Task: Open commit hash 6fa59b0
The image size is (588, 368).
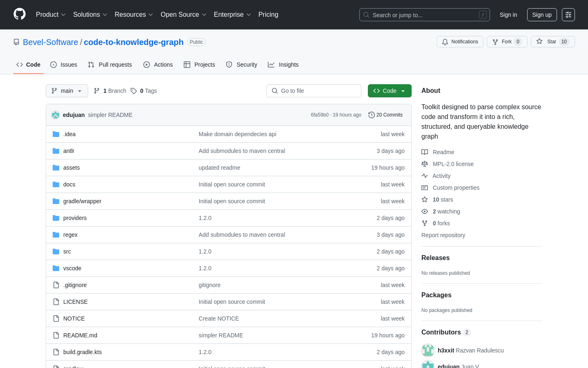Action: 320,115
